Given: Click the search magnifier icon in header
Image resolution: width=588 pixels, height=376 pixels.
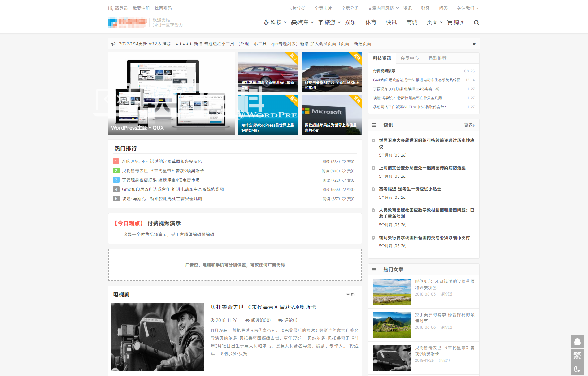Looking at the screenshot, I should 477,23.
